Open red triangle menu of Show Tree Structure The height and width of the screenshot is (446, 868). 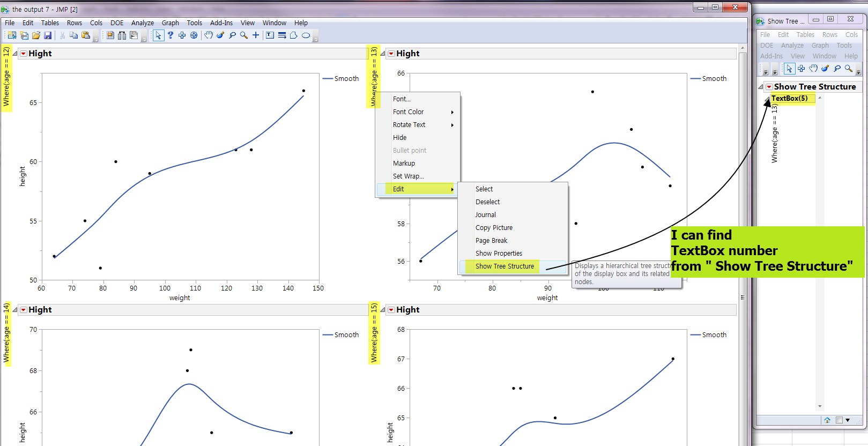[769, 87]
